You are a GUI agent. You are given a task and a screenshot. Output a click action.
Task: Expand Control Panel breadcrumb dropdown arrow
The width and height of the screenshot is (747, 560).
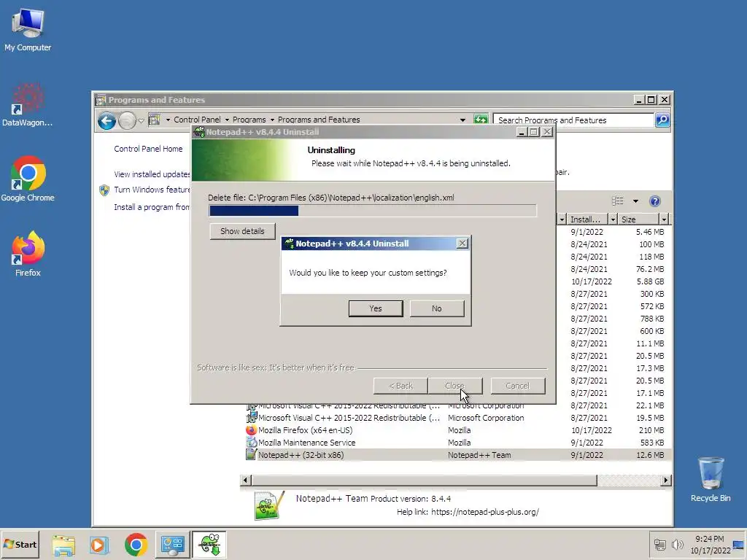pos(227,120)
